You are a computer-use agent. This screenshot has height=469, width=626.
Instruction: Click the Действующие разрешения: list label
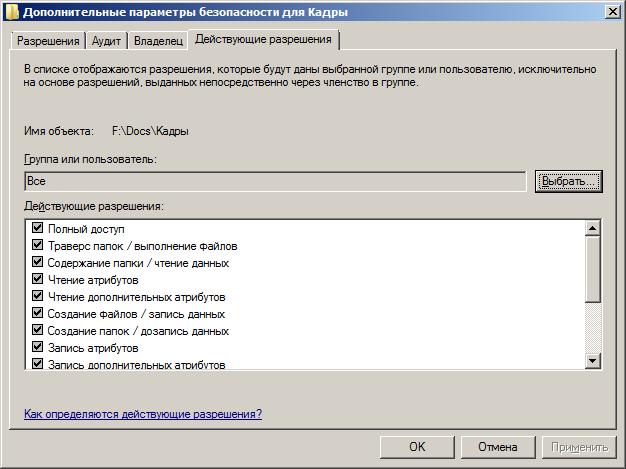(94, 206)
